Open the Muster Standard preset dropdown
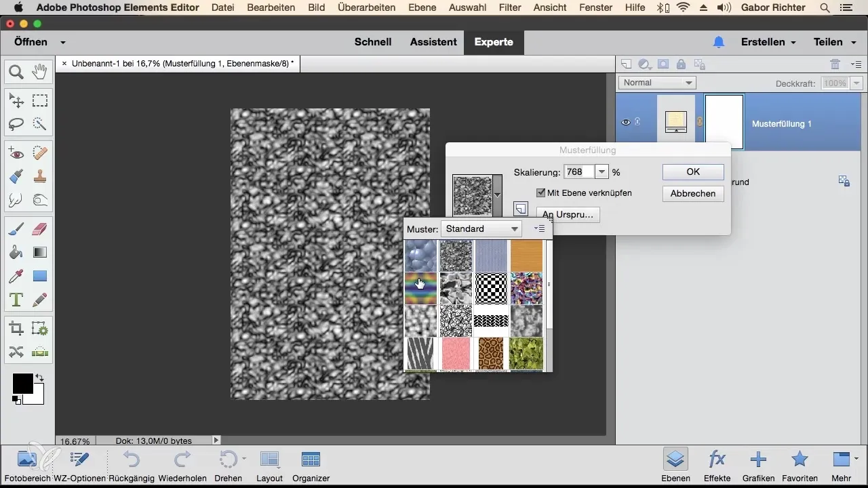This screenshot has height=488, width=868. [x=482, y=229]
